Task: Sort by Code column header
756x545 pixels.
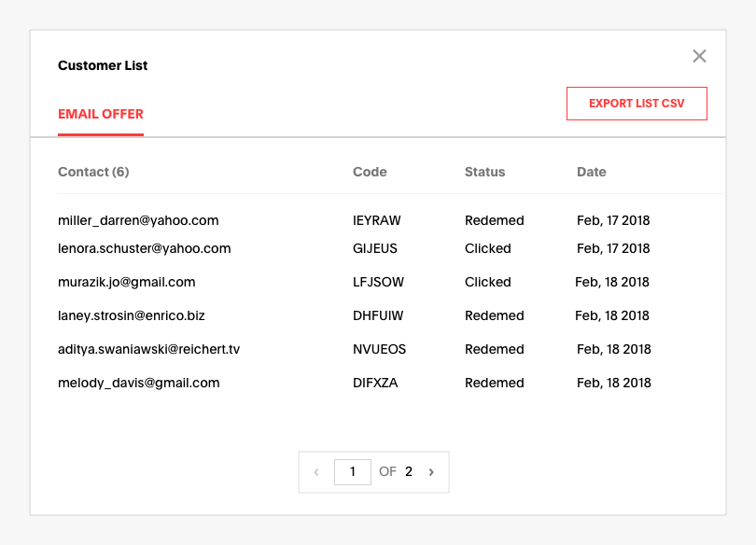Action: pos(370,172)
